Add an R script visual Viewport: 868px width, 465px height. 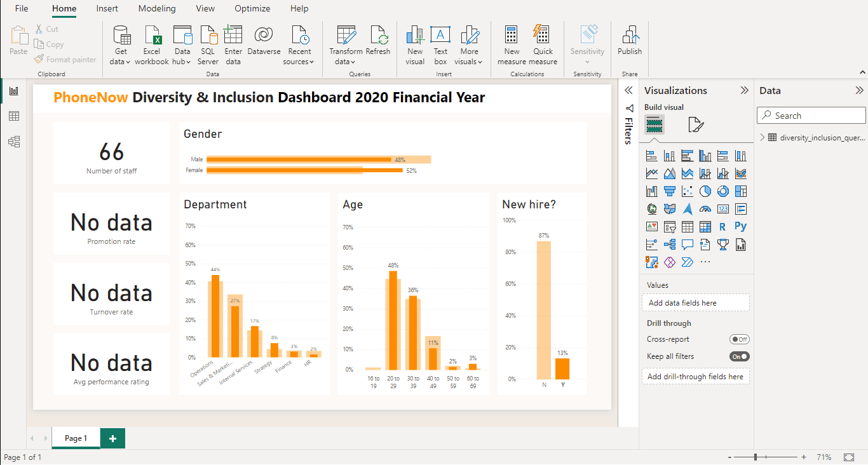[723, 227]
